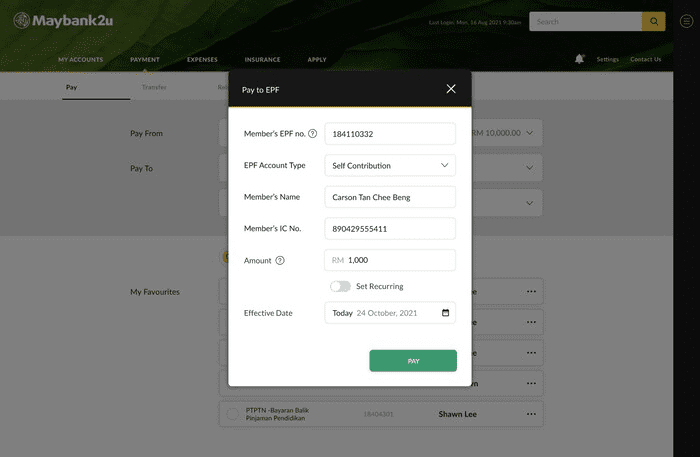
Task: Open the hamburger menu at top right
Action: (685, 21)
